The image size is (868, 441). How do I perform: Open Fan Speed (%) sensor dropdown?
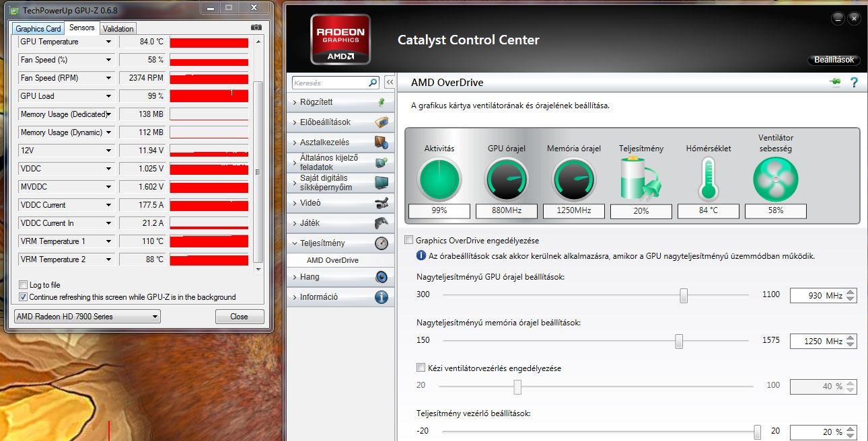pyautogui.click(x=108, y=60)
